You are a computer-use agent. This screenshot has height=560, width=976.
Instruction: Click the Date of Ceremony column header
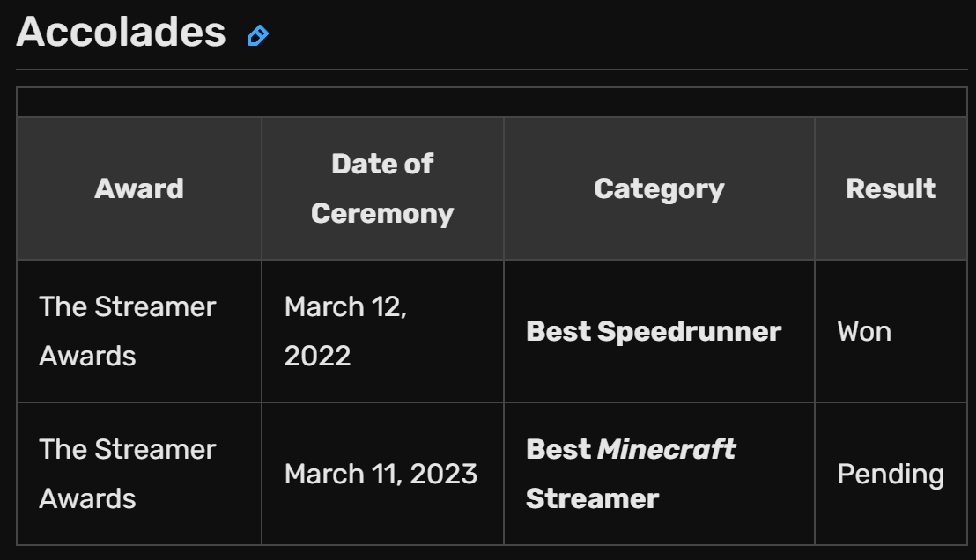coord(382,188)
